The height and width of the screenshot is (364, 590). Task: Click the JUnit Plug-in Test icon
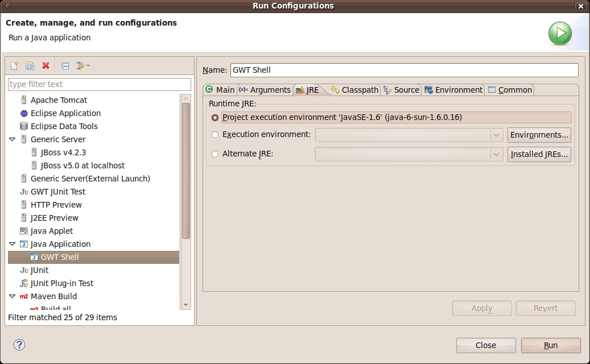pos(24,283)
